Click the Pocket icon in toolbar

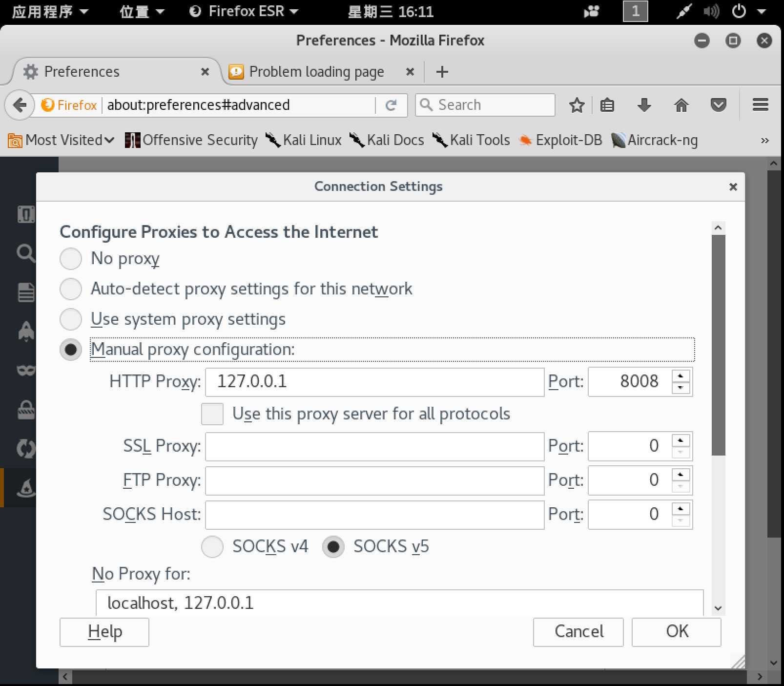(x=718, y=105)
